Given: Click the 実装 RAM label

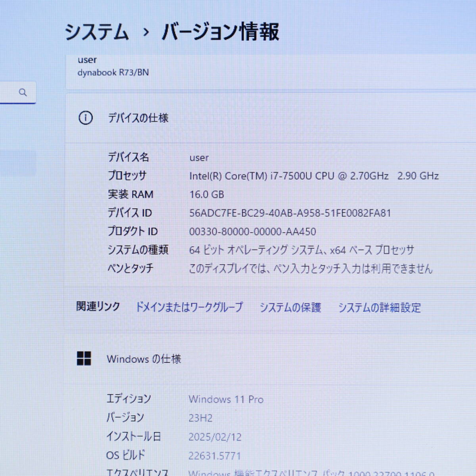Looking at the screenshot, I should pyautogui.click(x=131, y=194).
